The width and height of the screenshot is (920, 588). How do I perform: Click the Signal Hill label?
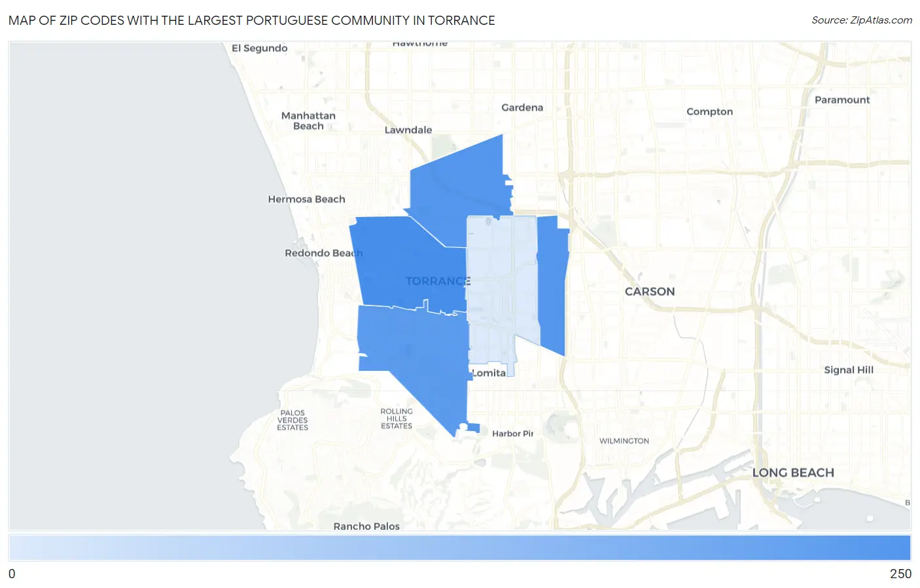click(849, 370)
